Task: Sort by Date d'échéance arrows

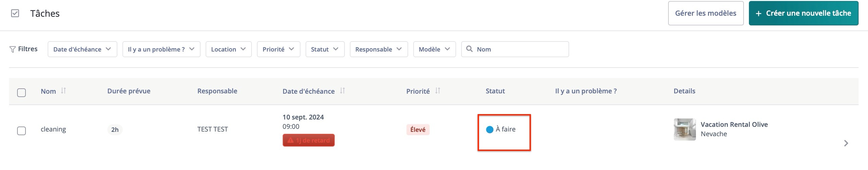Action: click(342, 91)
